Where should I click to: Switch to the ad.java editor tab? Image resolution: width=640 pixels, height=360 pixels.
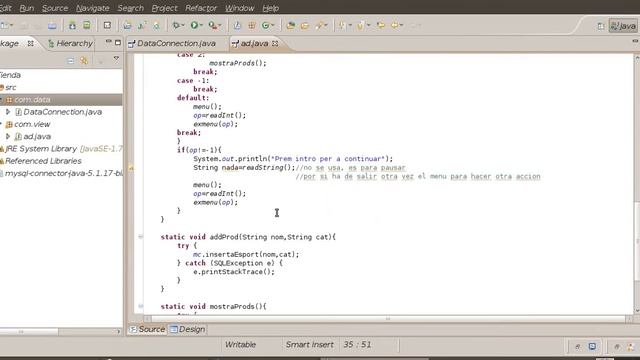[x=254, y=43]
